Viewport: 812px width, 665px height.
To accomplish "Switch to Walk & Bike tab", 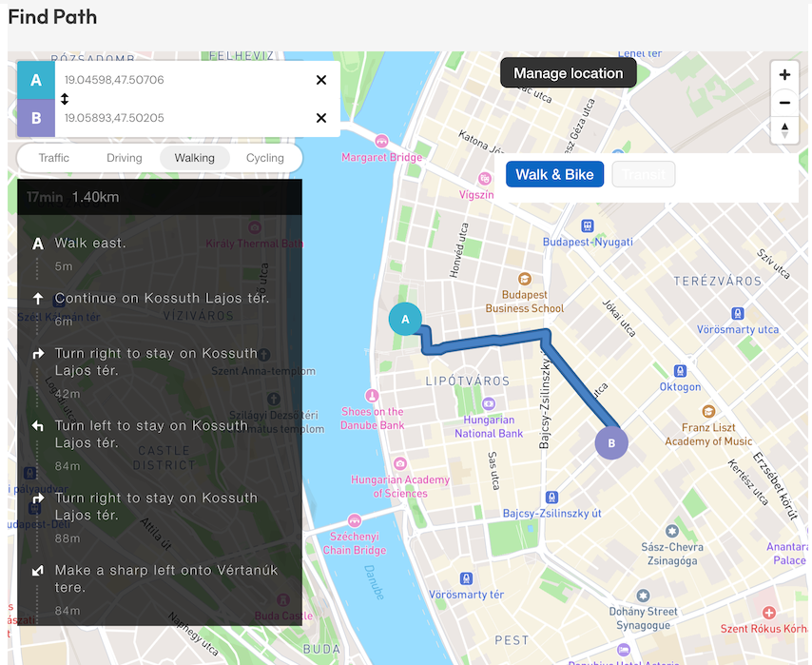I will (x=554, y=174).
